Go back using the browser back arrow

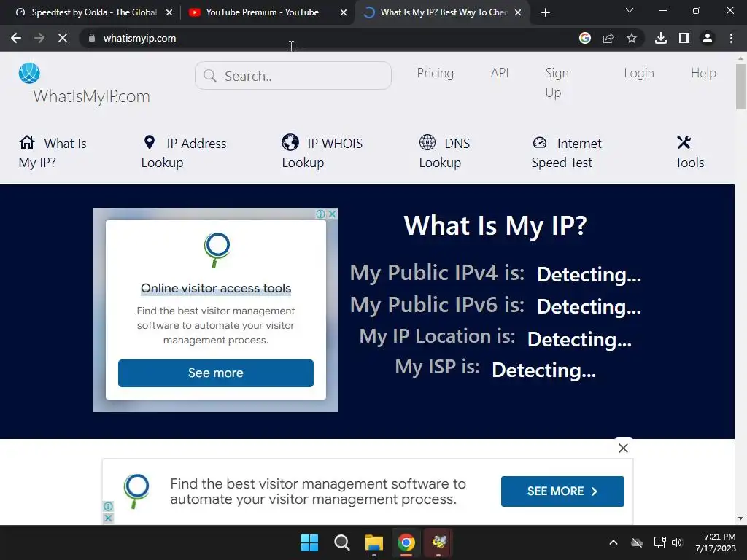coord(16,38)
